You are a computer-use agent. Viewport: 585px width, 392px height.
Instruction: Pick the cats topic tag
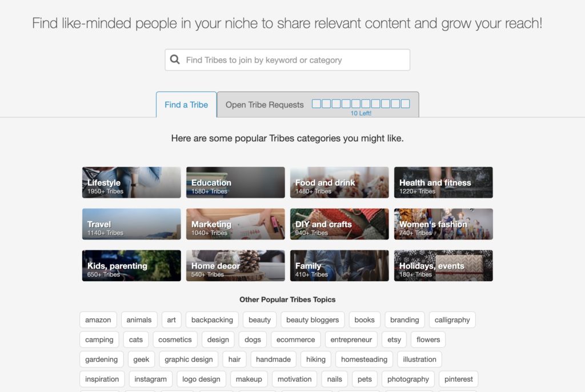tap(136, 340)
